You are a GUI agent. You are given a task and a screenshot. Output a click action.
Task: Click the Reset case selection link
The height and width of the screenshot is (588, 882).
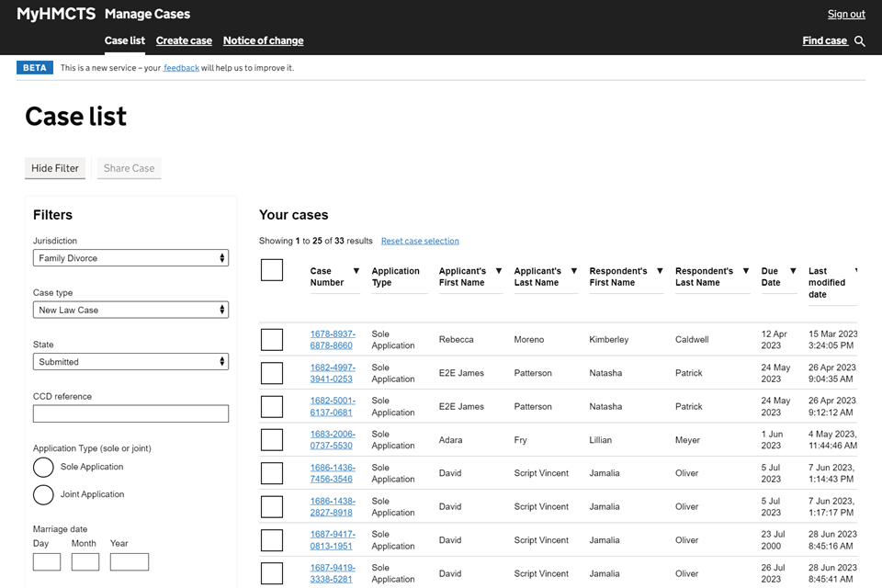[x=420, y=241]
